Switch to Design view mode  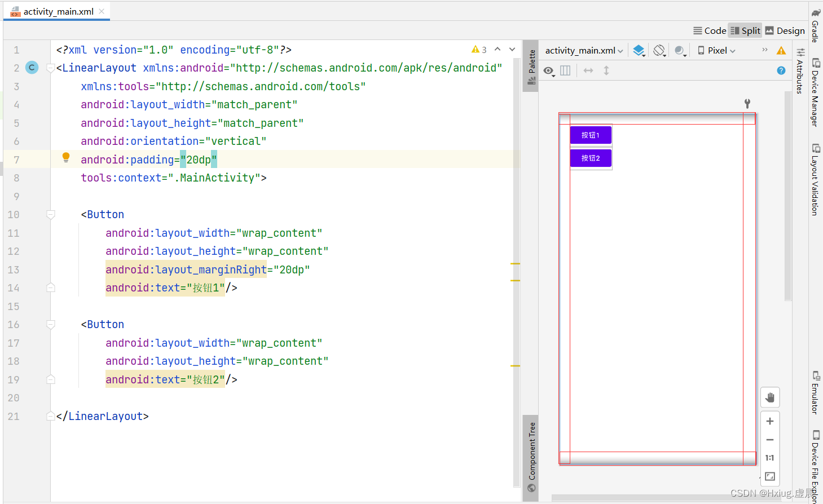tap(785, 30)
